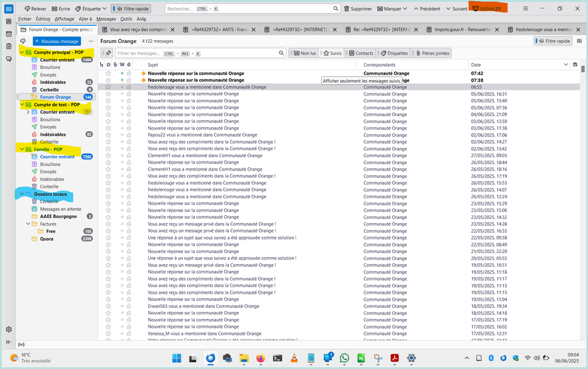Click the folder pane options three-dots button
This screenshot has width=588, height=369.
pyautogui.click(x=91, y=41)
